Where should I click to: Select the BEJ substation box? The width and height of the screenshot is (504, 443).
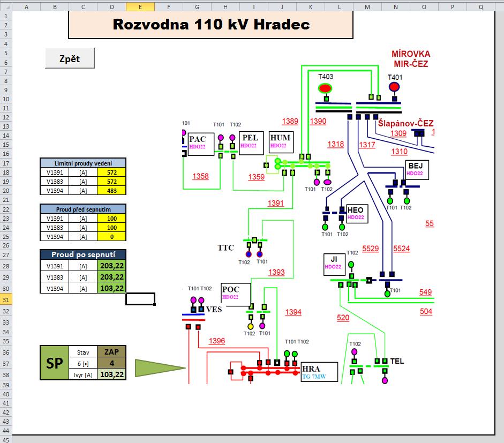[417, 170]
